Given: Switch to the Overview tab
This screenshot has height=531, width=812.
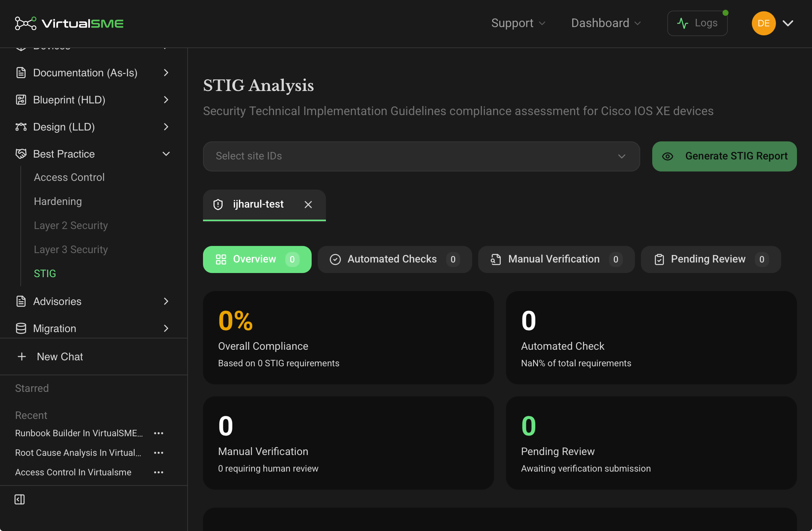Looking at the screenshot, I should pyautogui.click(x=257, y=259).
